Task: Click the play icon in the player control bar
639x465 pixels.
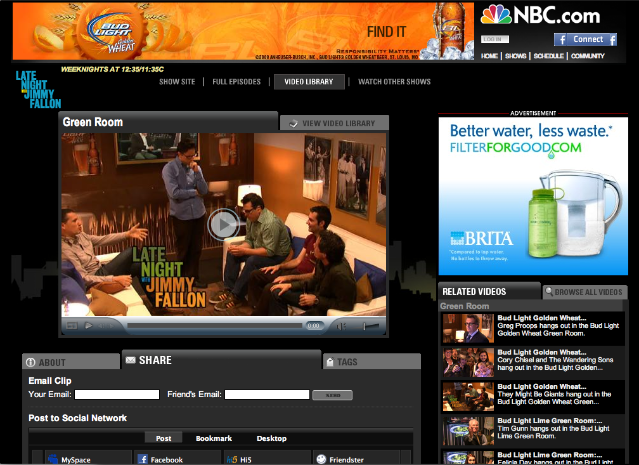Action: 88,326
